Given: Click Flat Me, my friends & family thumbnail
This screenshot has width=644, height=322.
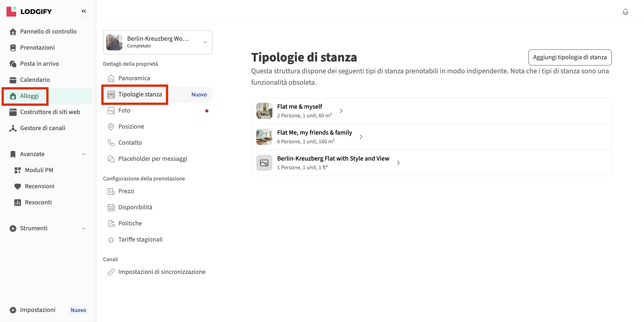Looking at the screenshot, I should click(x=264, y=137).
